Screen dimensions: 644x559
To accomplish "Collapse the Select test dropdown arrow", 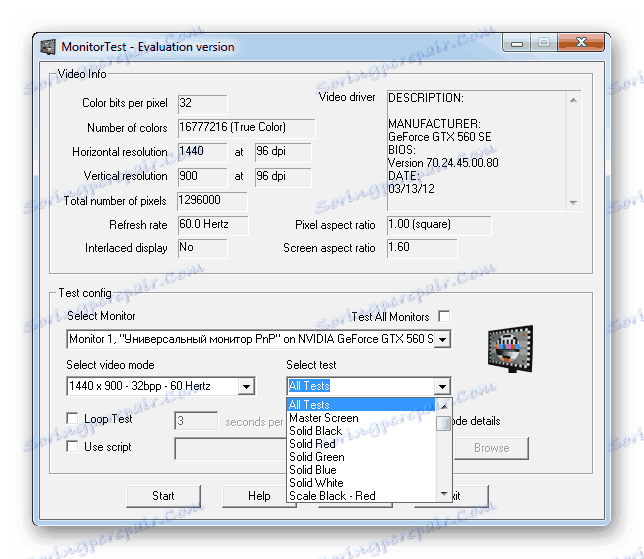I will pos(442,386).
